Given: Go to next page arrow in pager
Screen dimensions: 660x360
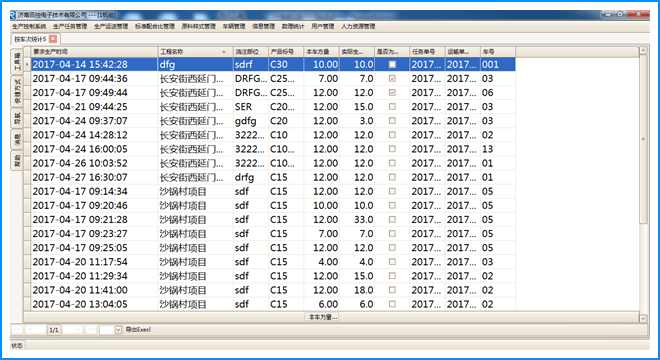Looking at the screenshot, I should (78, 330).
